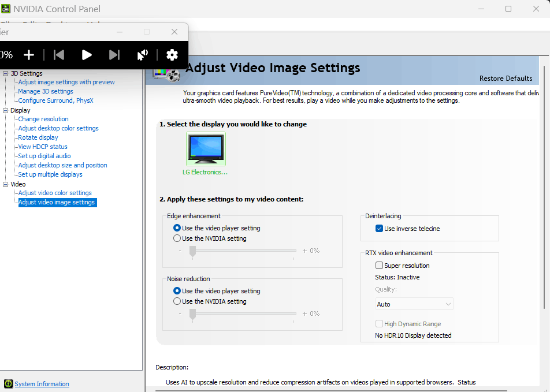Go to previous sentence in magnifier toolbar
Viewport: 550px width, 392px height.
coord(59,55)
